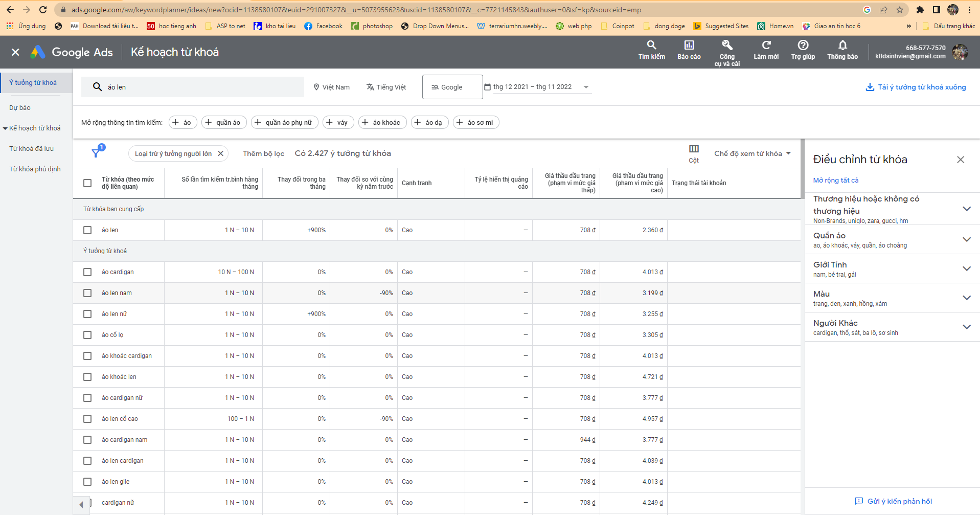Click Mở rộng tất cả link
This screenshot has height=515, width=980.
(836, 180)
